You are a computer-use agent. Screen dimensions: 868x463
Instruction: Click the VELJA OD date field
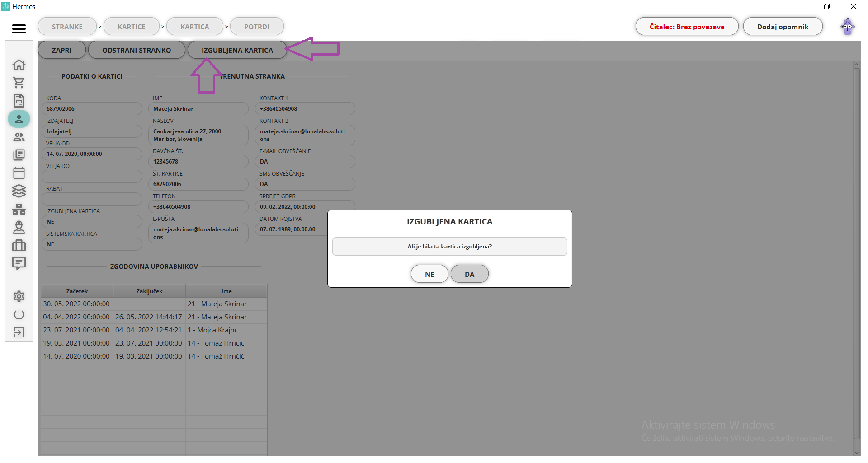point(92,154)
